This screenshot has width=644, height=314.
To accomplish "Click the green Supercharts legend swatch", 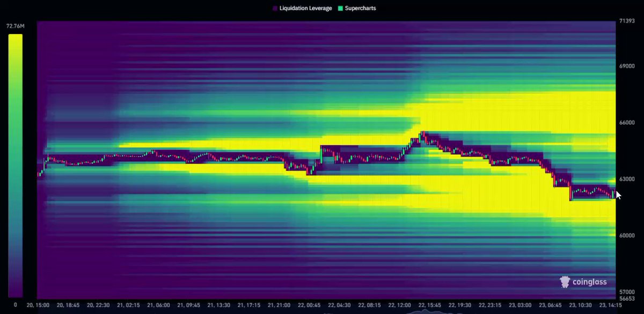I will [340, 9].
